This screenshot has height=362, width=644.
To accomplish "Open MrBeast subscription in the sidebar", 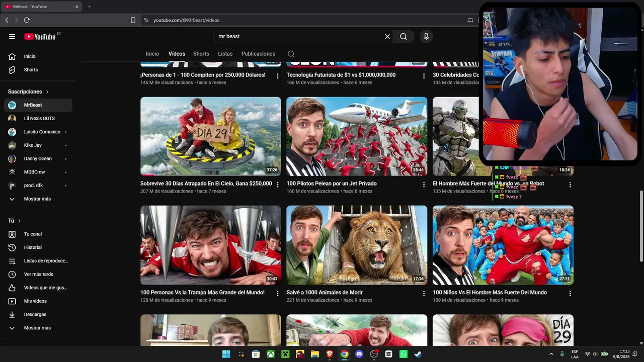I will (x=38, y=105).
